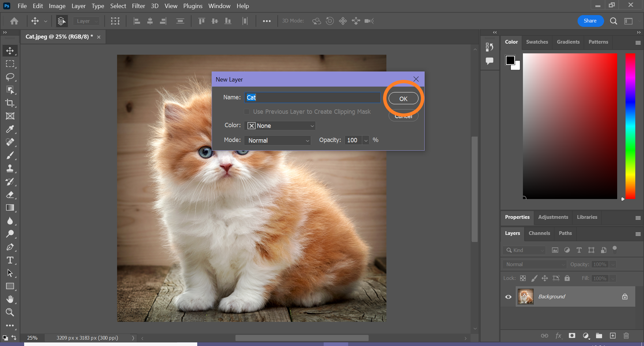Screen dimensions: 644x346
Task: Expand the Opacity value dropdown in dialog
Action: tap(366, 140)
